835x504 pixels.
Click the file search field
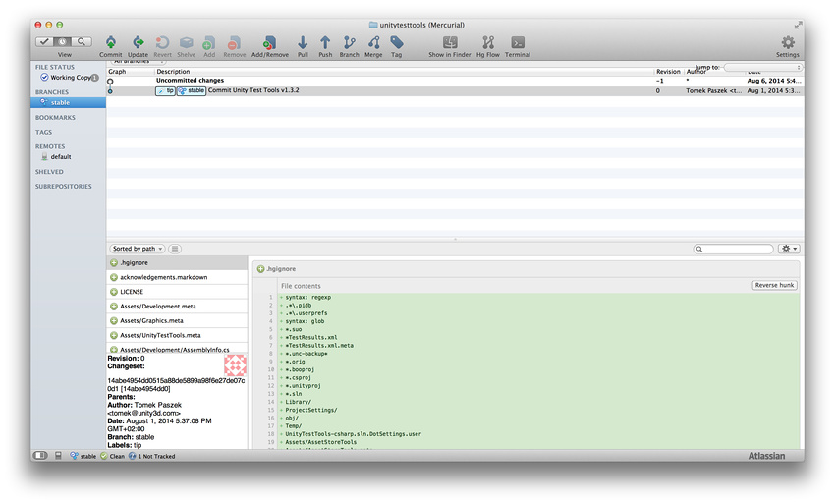(x=738, y=249)
